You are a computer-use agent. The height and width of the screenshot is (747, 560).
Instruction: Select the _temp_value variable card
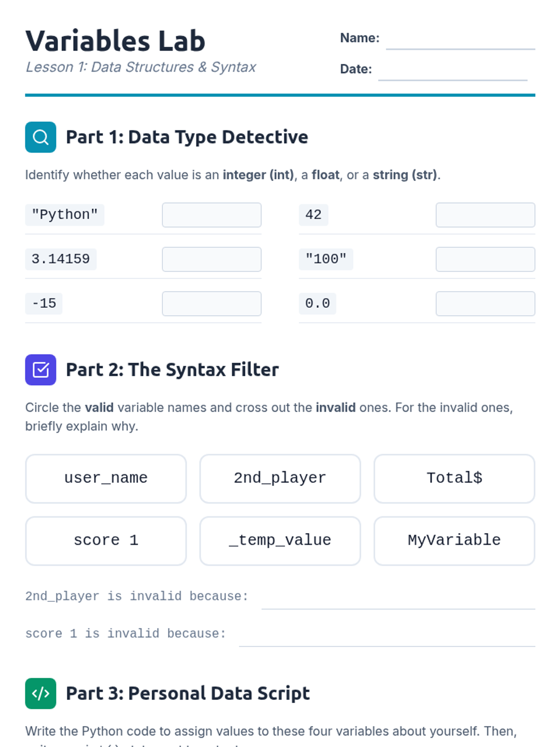coord(280,541)
